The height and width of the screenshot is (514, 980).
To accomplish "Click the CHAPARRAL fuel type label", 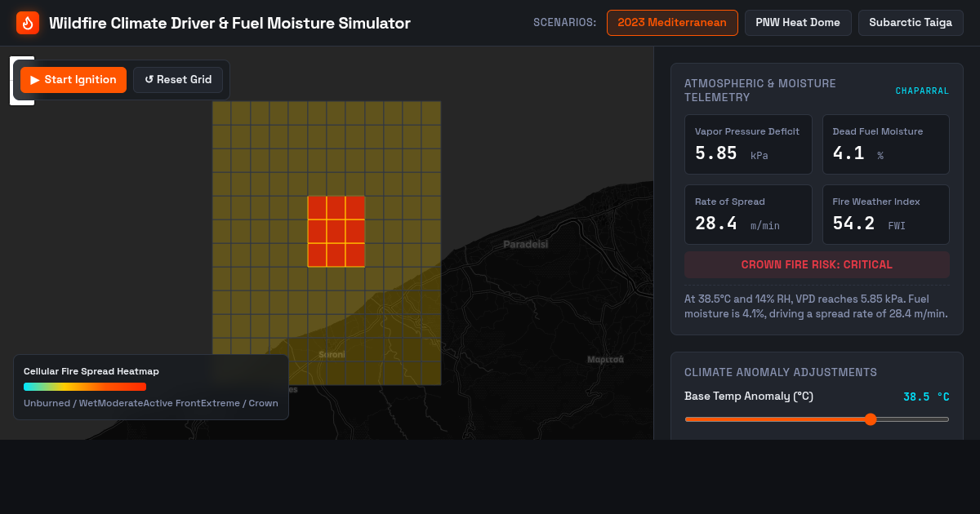I will (x=922, y=91).
